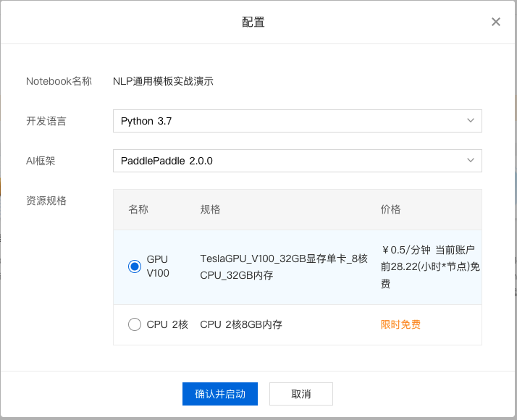Click the 资源规格 label

[x=46, y=201]
